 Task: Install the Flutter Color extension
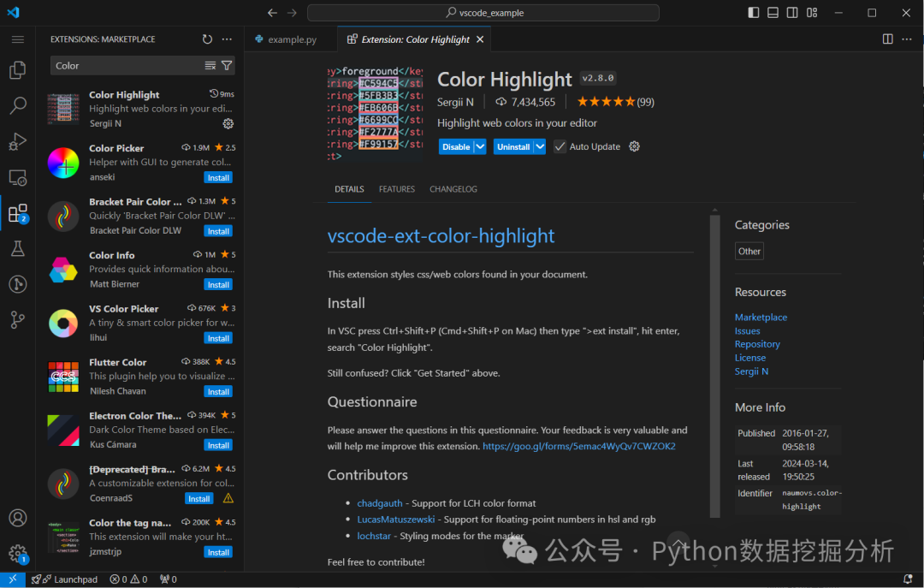tap(218, 392)
